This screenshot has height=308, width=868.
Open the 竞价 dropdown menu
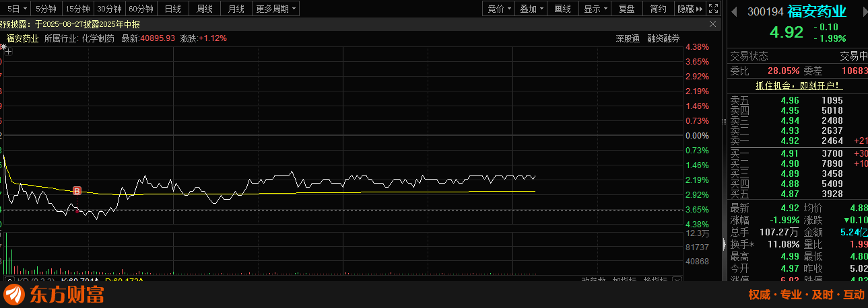pyautogui.click(x=500, y=9)
